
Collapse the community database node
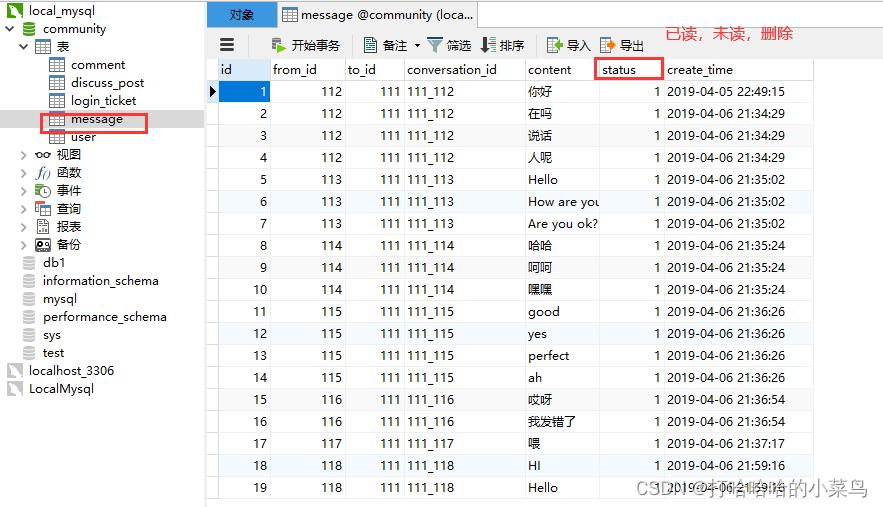(x=10, y=28)
